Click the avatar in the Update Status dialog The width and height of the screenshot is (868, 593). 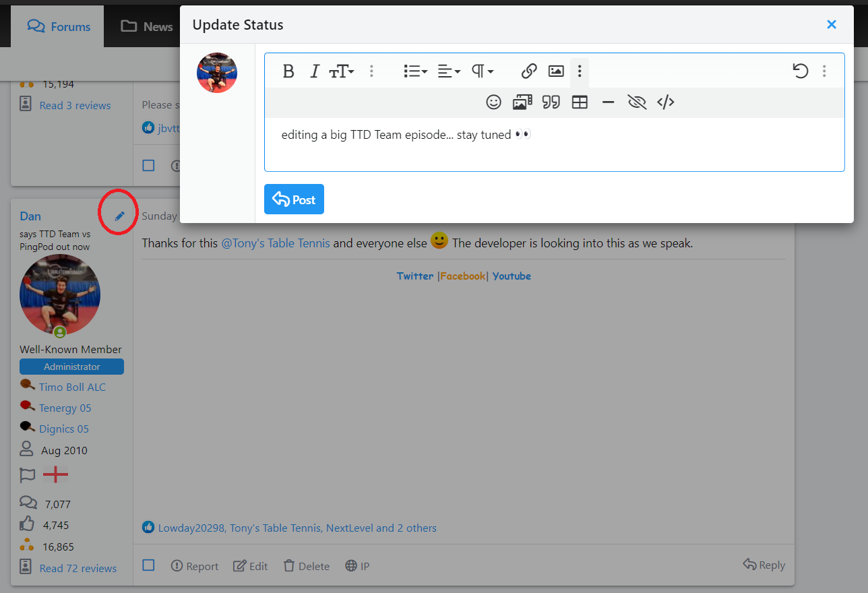tap(217, 73)
